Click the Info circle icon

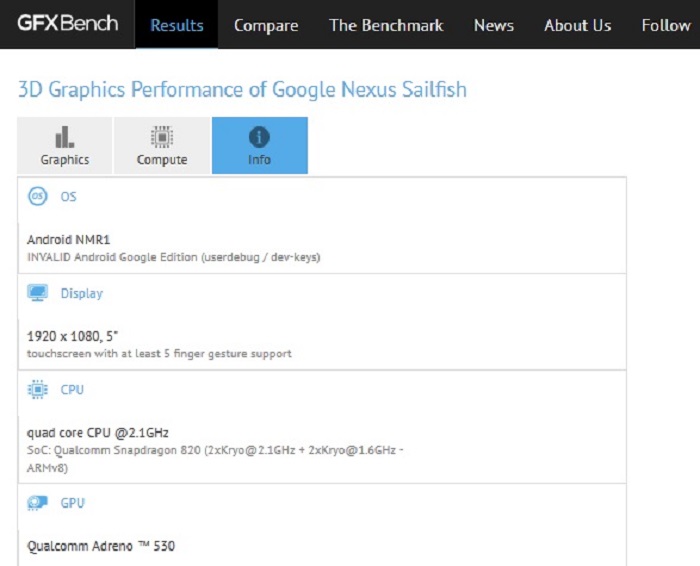tap(259, 137)
